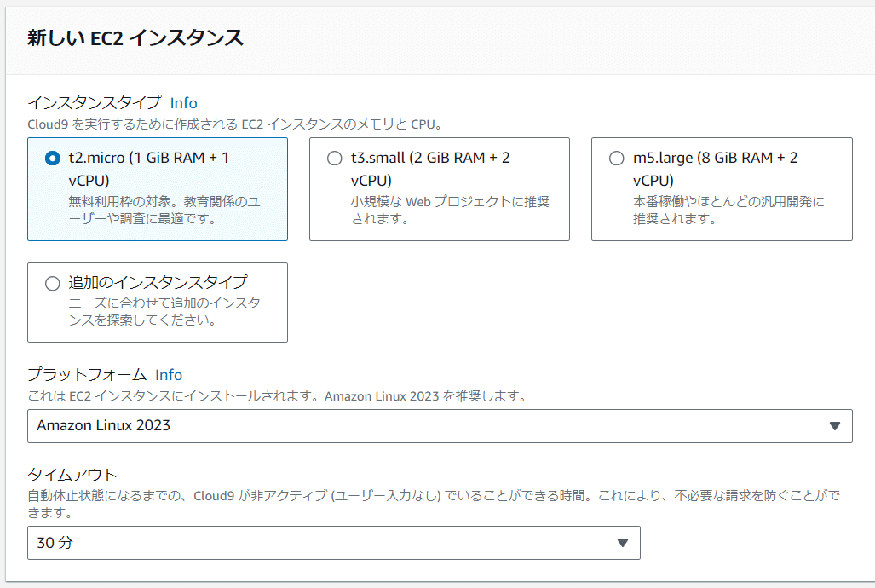Click the Amazon Linux 2023 を推奨します description

pyautogui.click(x=278, y=396)
